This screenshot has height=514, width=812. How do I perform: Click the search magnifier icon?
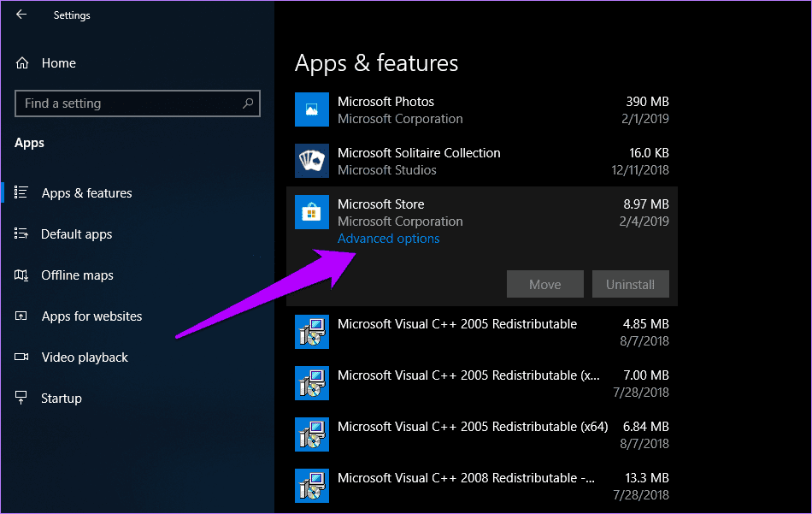point(248,103)
